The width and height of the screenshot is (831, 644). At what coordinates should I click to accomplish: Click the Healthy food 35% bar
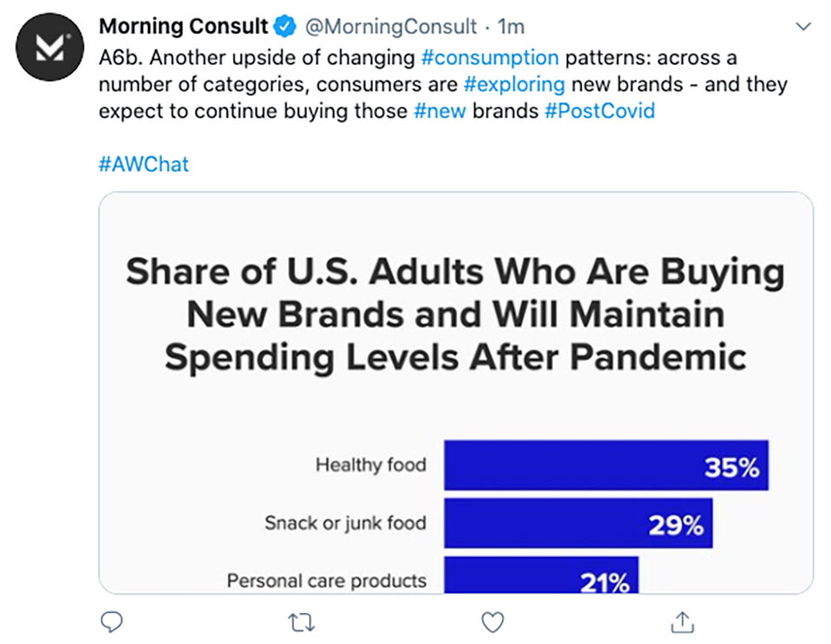[606, 465]
